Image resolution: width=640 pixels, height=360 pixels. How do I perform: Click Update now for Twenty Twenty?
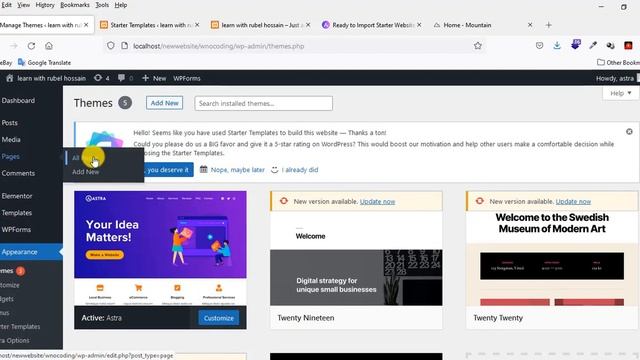(x=573, y=201)
